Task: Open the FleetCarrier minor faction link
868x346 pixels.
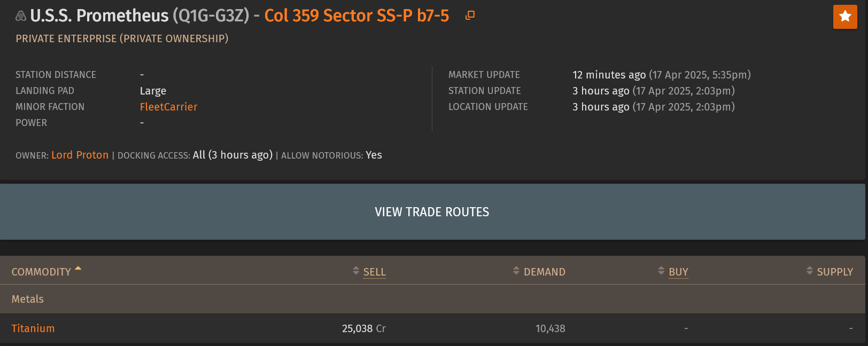Action: point(168,107)
